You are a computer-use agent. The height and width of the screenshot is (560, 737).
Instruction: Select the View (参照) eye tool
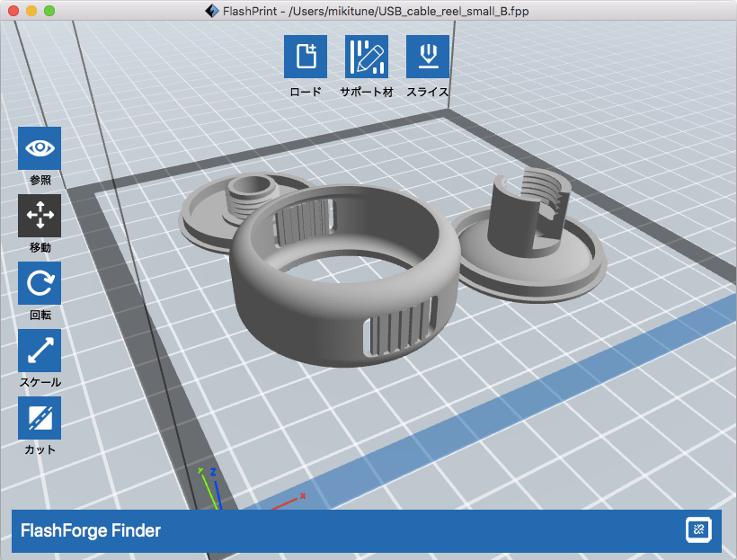click(x=40, y=148)
